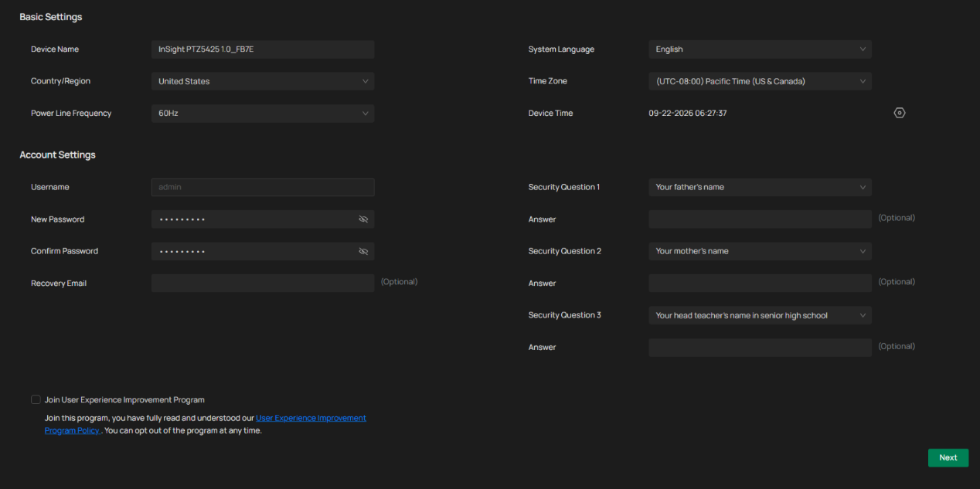Open Time Zone dropdown
This screenshot has width=980, height=489.
pos(761,81)
